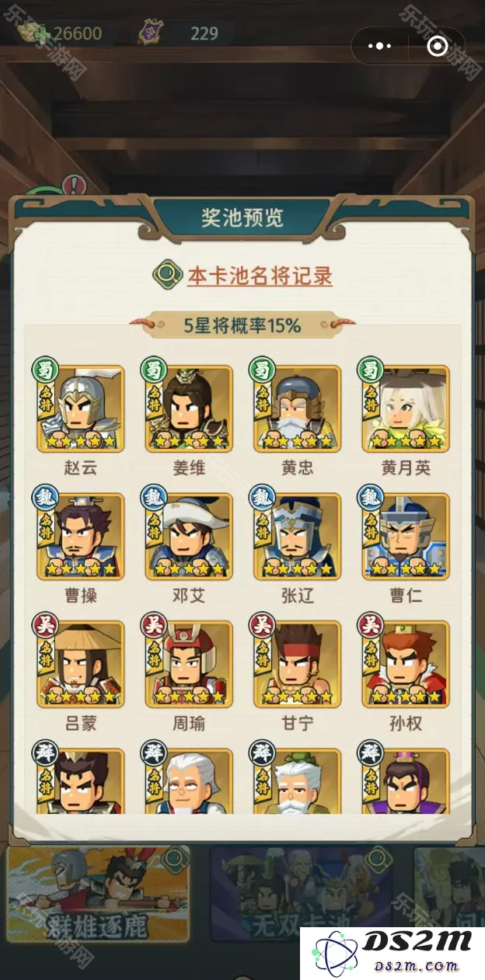The height and width of the screenshot is (980, 485).
Task: Select the Zhang Liao (张辽) portrait
Action: (x=298, y=537)
